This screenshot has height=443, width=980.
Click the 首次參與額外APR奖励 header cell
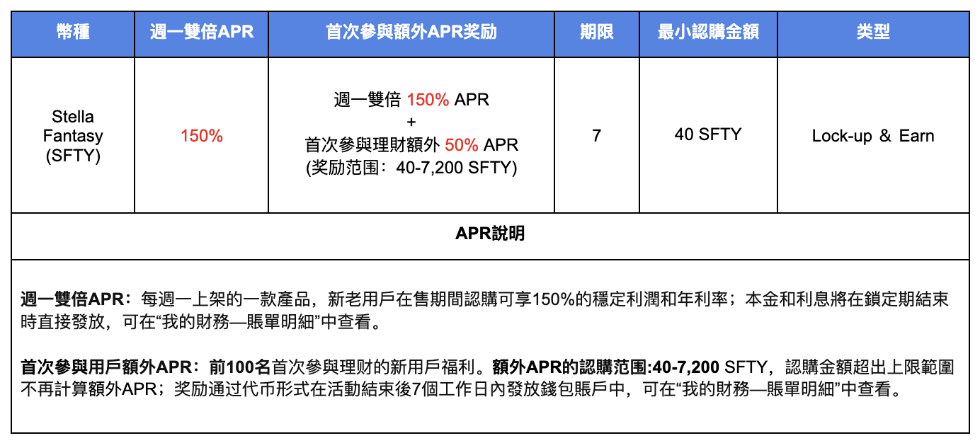click(x=411, y=33)
